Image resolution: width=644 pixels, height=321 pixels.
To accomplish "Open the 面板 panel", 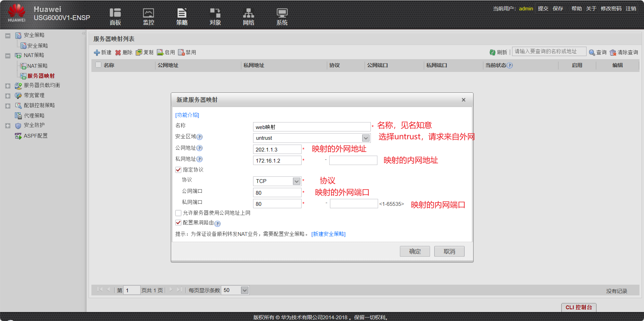I will (x=115, y=16).
